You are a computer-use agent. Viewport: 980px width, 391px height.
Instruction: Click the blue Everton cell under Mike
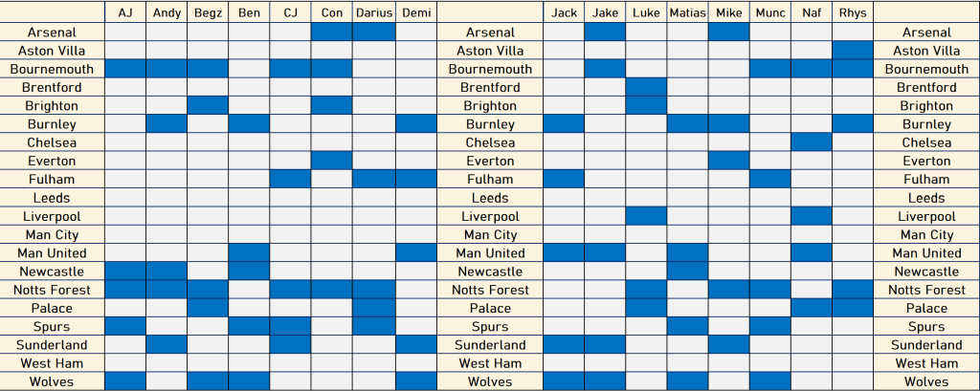[x=728, y=161]
